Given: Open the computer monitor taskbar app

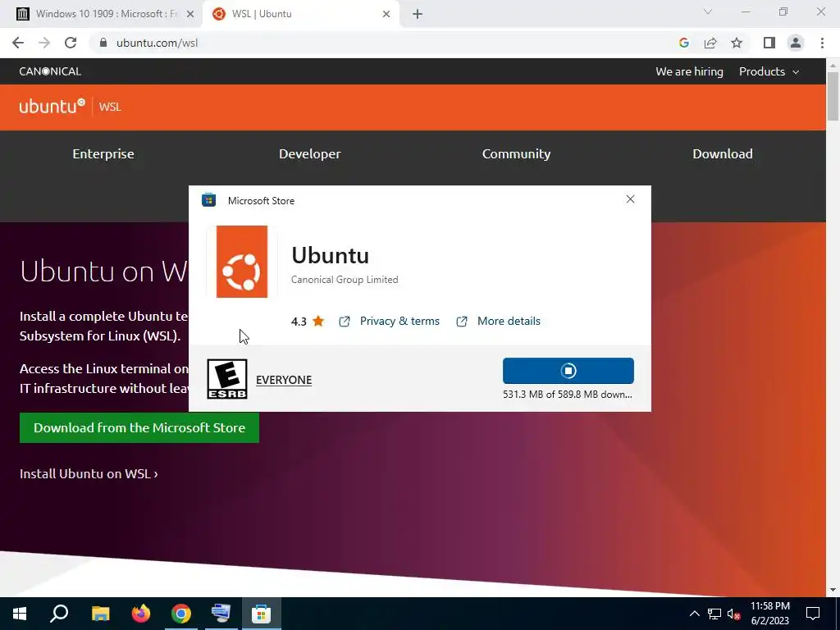Looking at the screenshot, I should point(221,614).
